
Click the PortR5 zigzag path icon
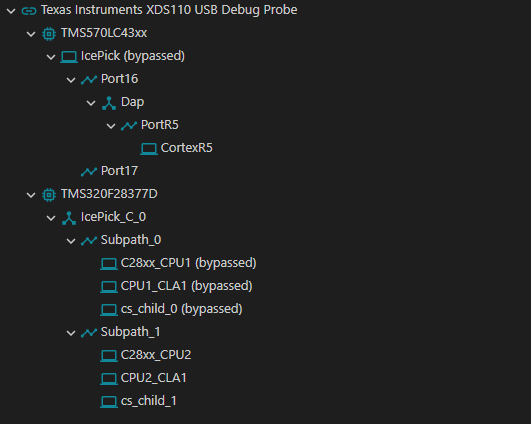pos(129,126)
